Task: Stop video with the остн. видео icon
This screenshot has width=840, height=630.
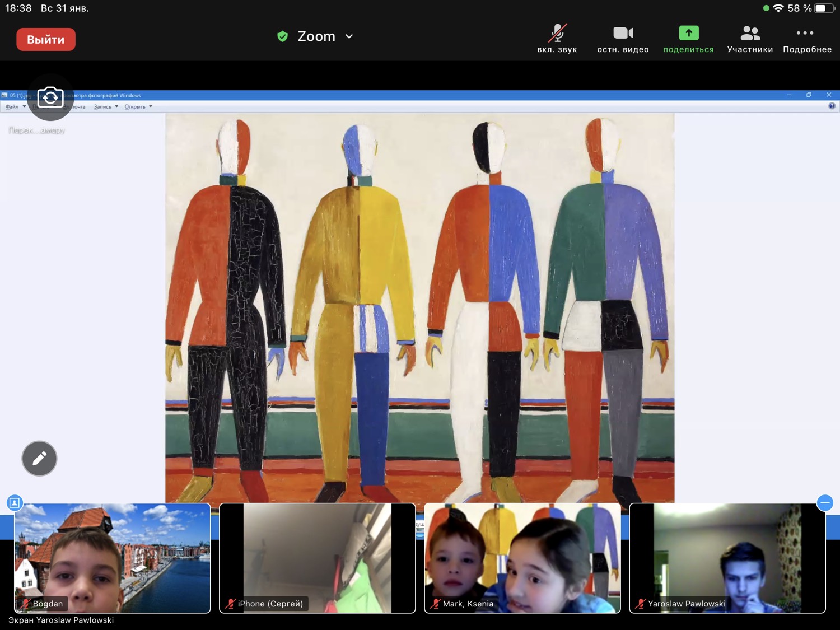Action: [x=623, y=34]
